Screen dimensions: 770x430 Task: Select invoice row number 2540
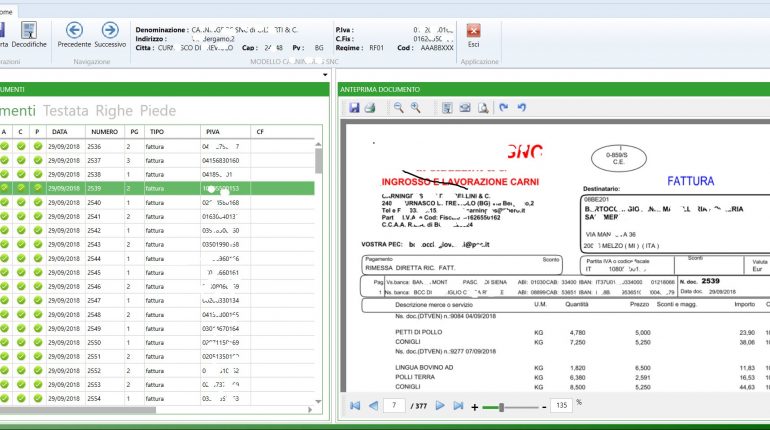(157, 203)
